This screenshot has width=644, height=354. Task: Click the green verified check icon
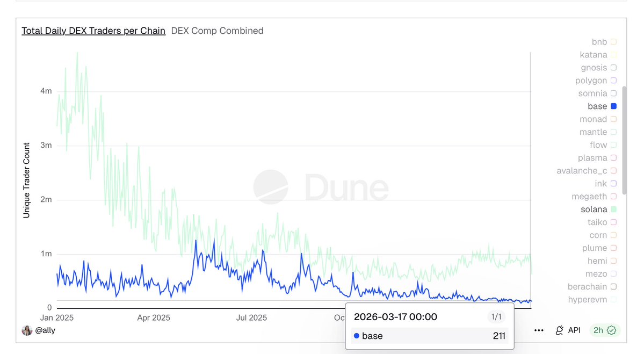pos(612,330)
